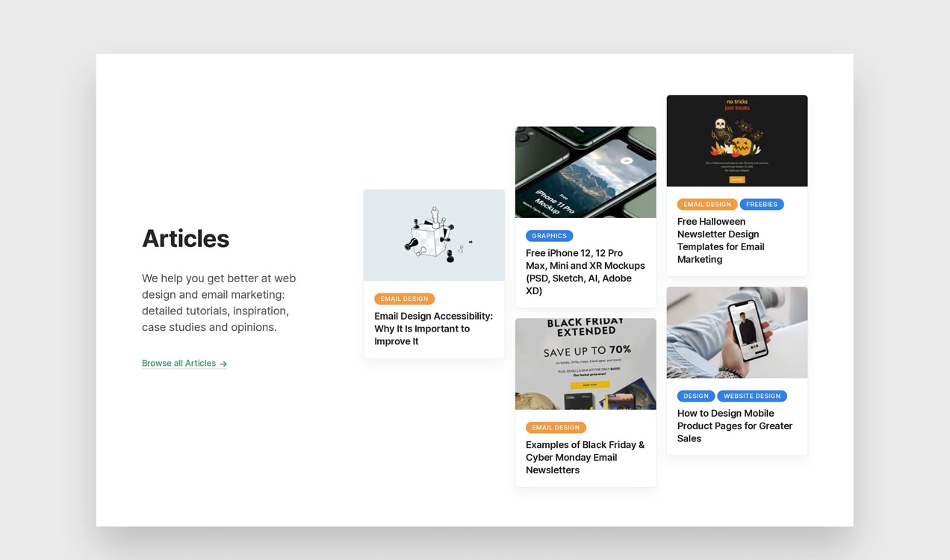The width and height of the screenshot is (950, 560).
Task: Click the arrow icon beside Browse all Articles
Action: click(x=223, y=364)
